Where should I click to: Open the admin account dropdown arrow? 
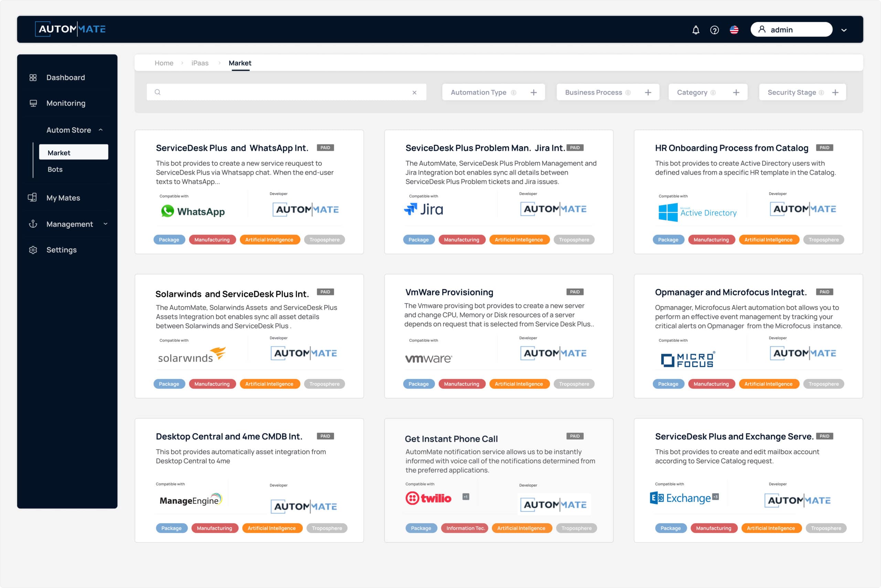(x=844, y=30)
